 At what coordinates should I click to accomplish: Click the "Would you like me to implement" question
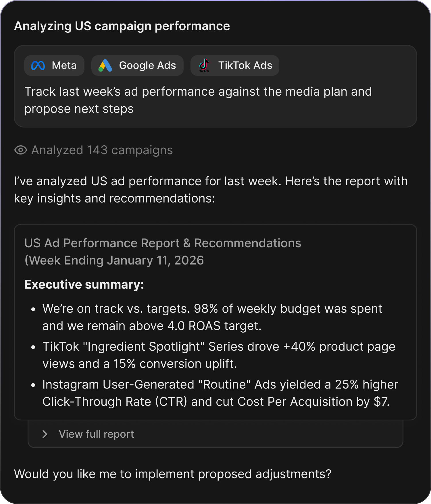coord(172,474)
